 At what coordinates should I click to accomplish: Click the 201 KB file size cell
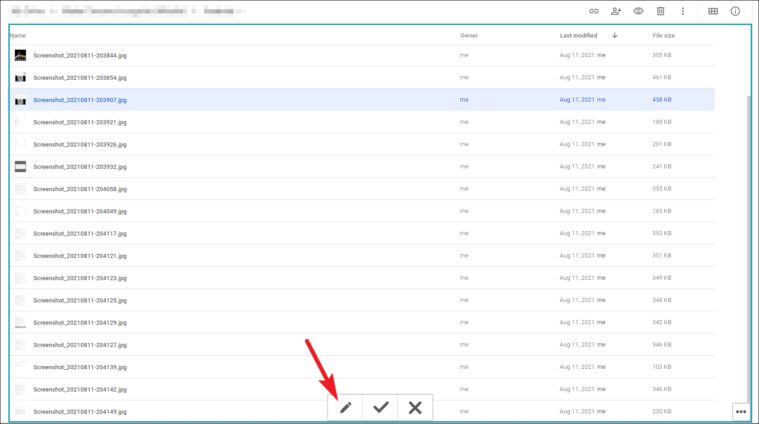tap(662, 144)
